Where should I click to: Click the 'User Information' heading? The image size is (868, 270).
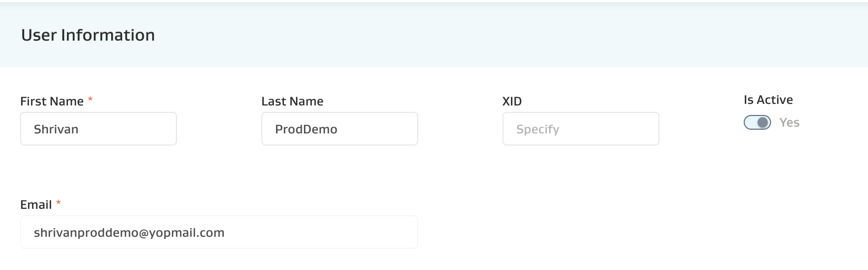coord(88,35)
